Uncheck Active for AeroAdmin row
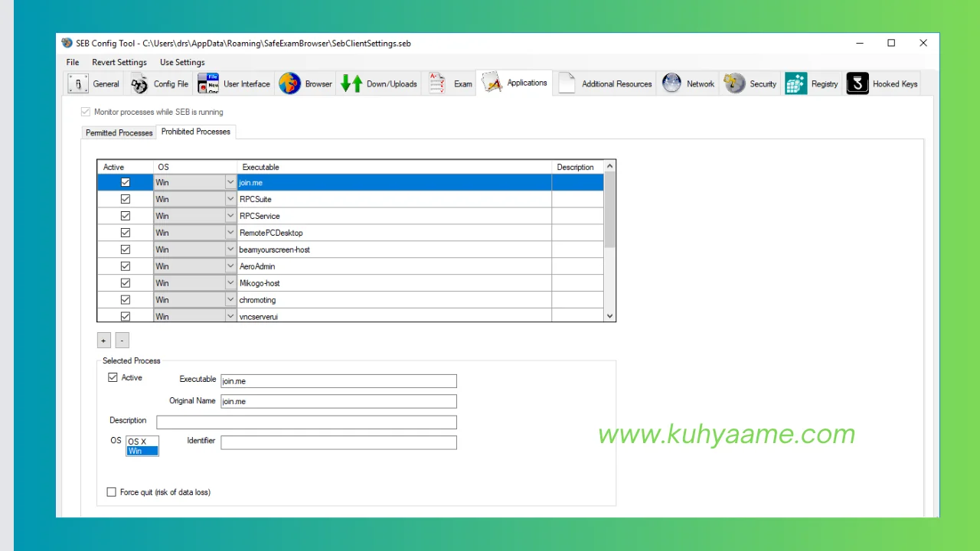The width and height of the screenshot is (980, 551). 126,266
